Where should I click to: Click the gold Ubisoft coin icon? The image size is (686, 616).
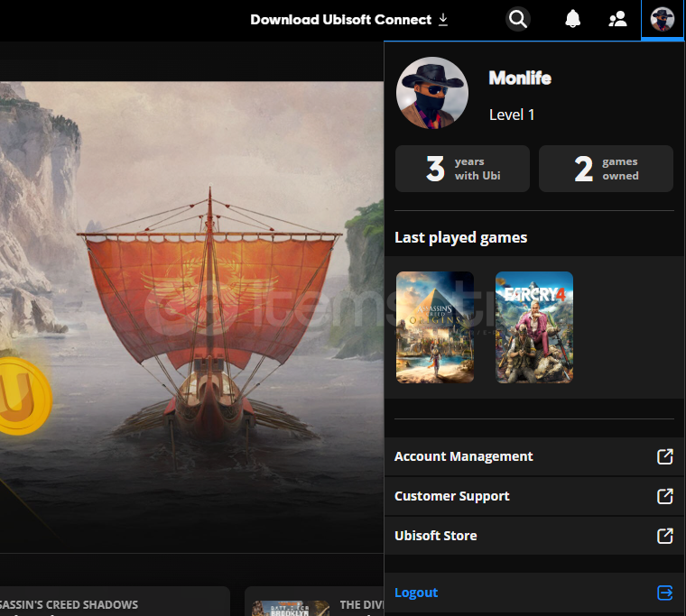click(25, 396)
